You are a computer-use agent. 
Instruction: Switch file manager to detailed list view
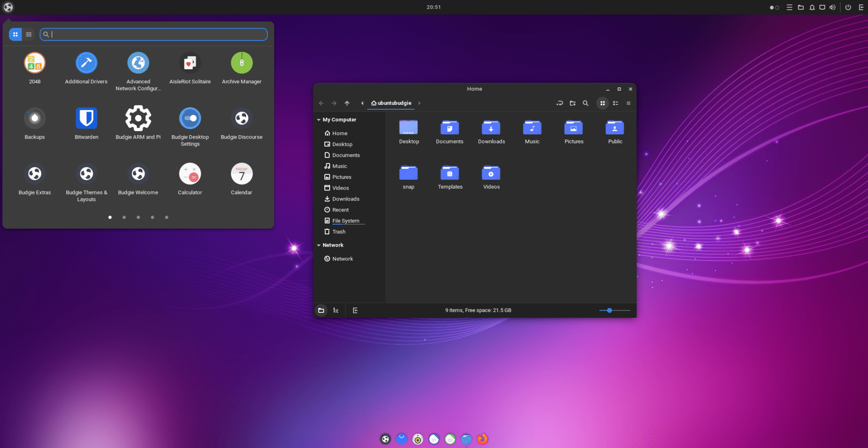(x=615, y=103)
